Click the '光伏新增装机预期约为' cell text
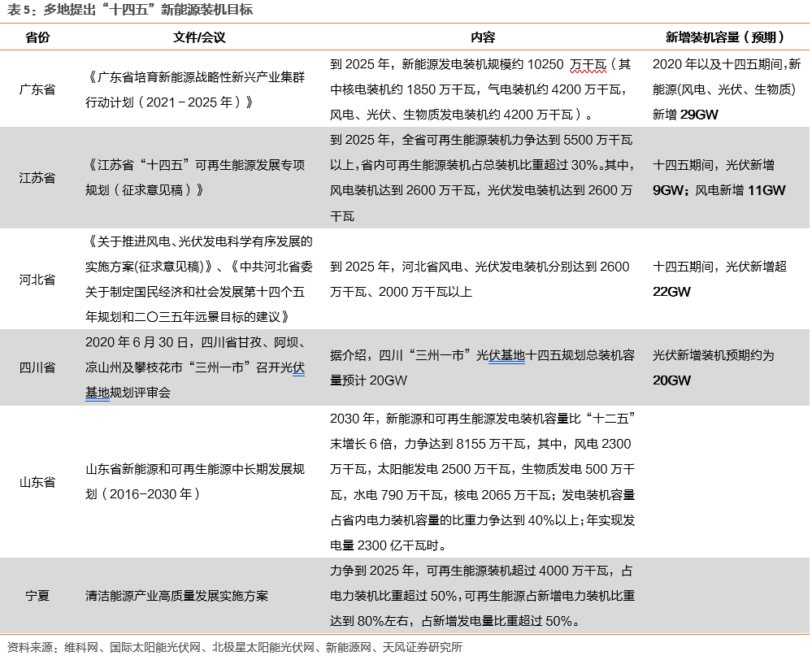This screenshot has height=656, width=812. point(713,355)
